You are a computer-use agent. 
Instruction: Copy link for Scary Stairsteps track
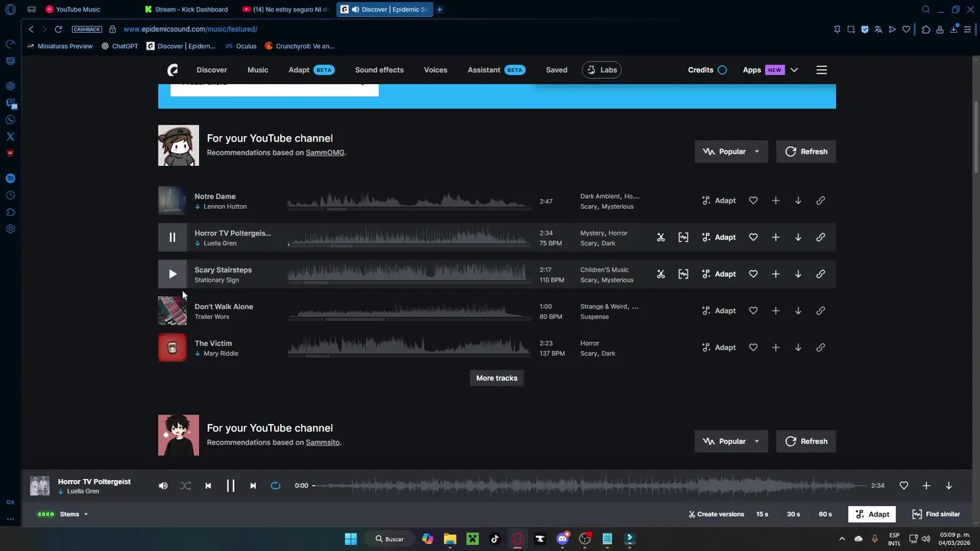coord(821,274)
